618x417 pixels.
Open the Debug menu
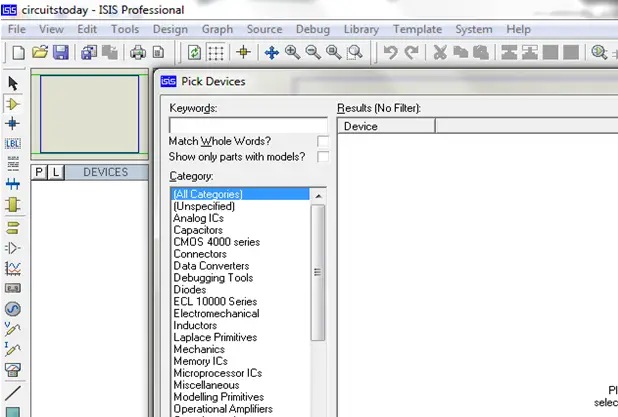pyautogui.click(x=313, y=30)
